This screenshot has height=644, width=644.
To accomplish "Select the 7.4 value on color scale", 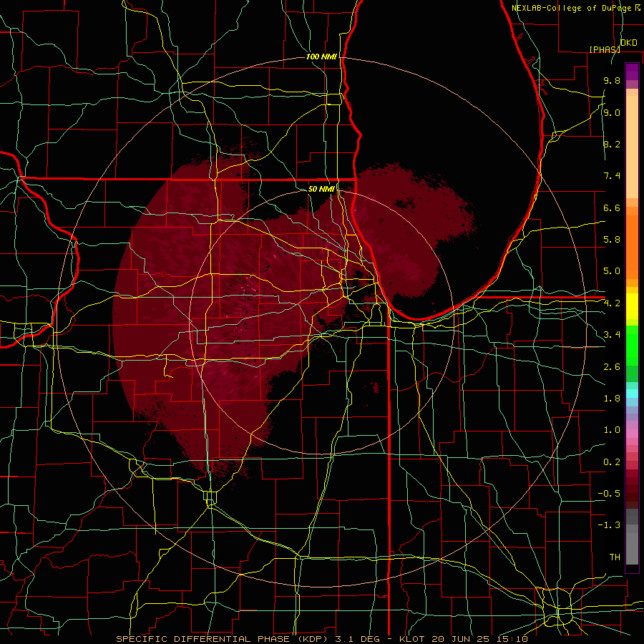I will [612, 176].
